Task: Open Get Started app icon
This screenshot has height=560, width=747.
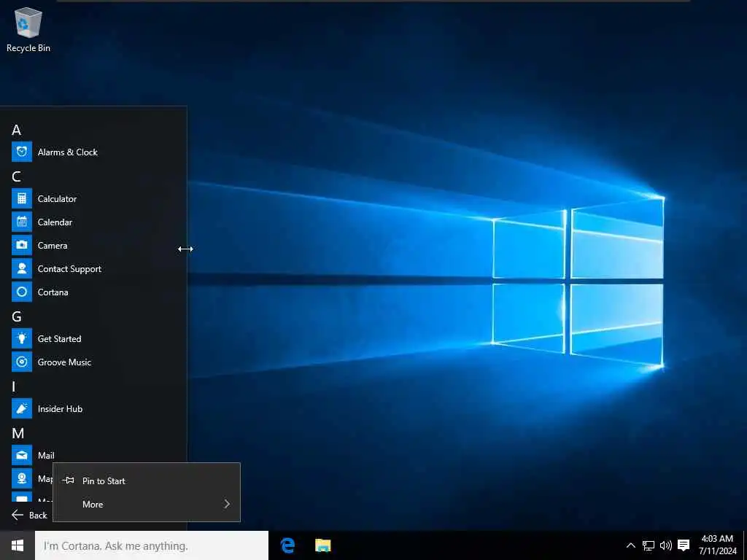Action: (x=22, y=338)
